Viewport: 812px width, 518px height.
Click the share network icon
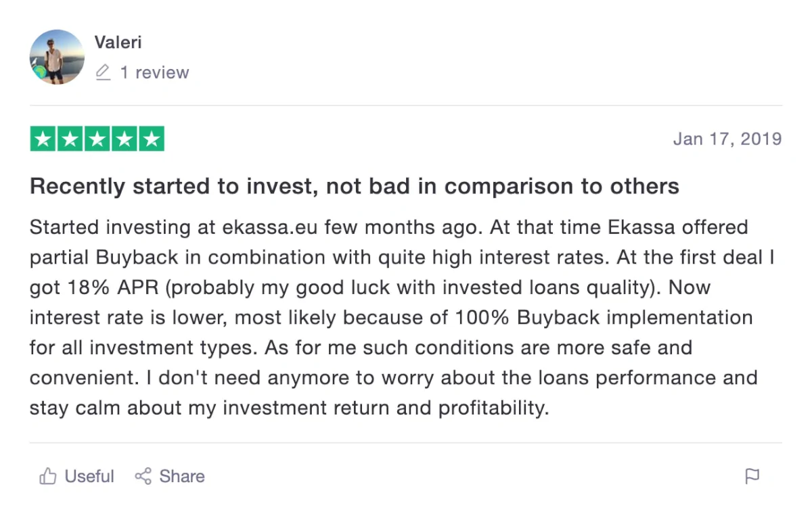click(143, 476)
